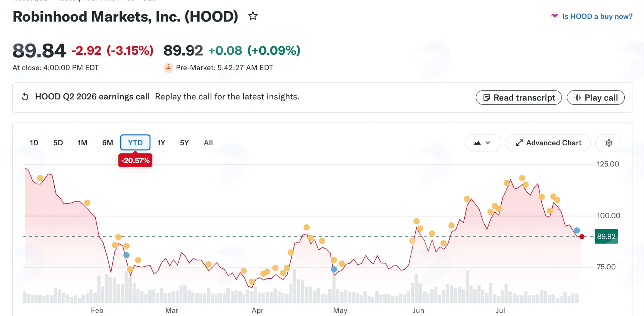
Task: Select the YTD range tab
Action: [x=135, y=143]
